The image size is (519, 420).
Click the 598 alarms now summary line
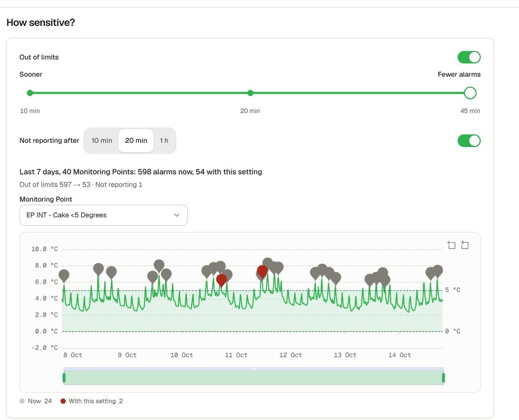click(141, 172)
